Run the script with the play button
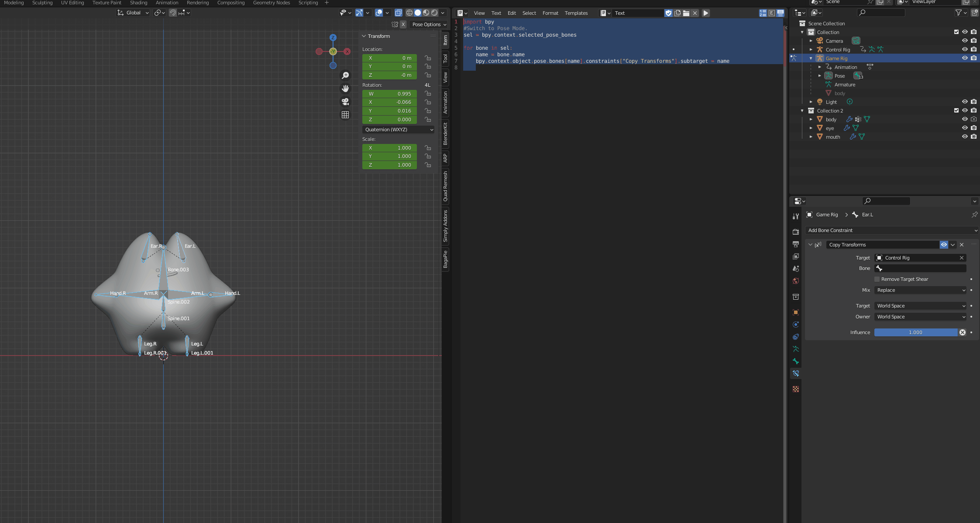980x523 pixels. click(706, 13)
